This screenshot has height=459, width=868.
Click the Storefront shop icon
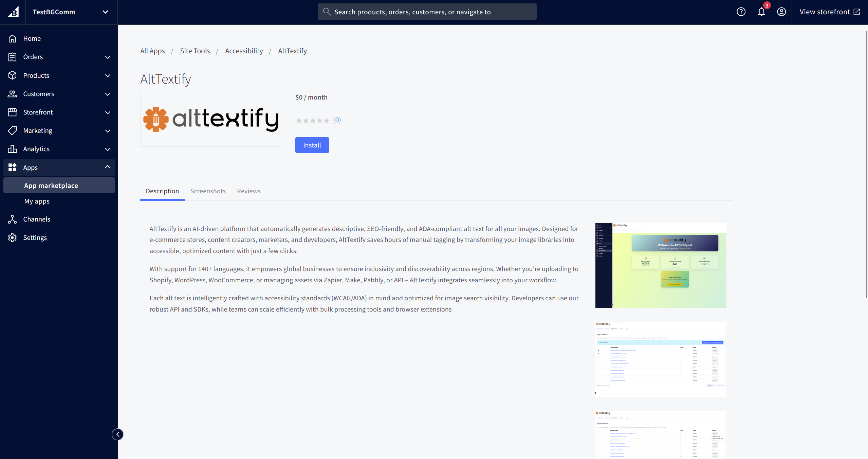(x=12, y=112)
